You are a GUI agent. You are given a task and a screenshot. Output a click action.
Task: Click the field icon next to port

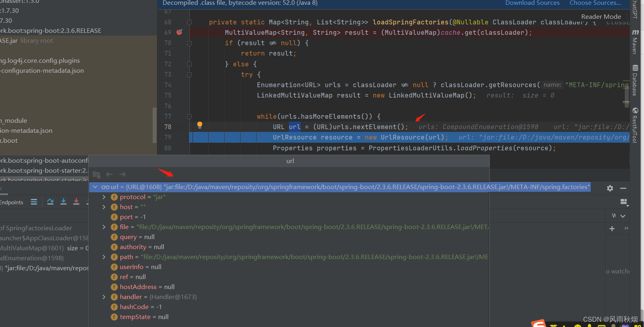[114, 217]
